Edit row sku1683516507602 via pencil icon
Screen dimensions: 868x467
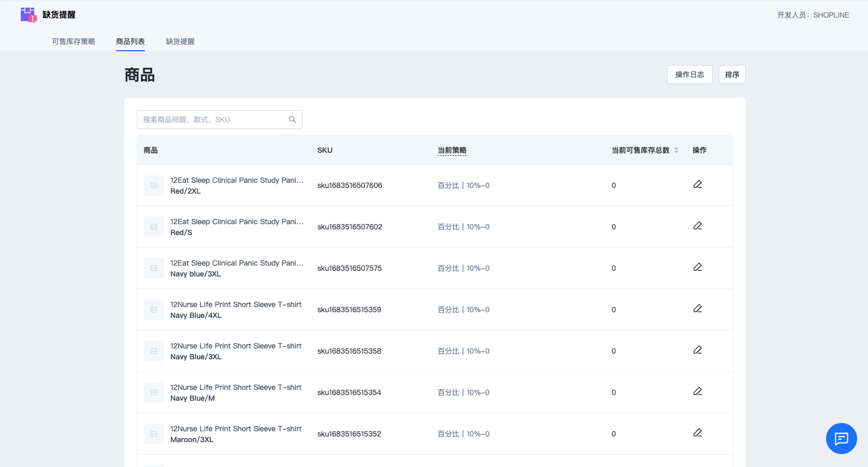click(698, 226)
